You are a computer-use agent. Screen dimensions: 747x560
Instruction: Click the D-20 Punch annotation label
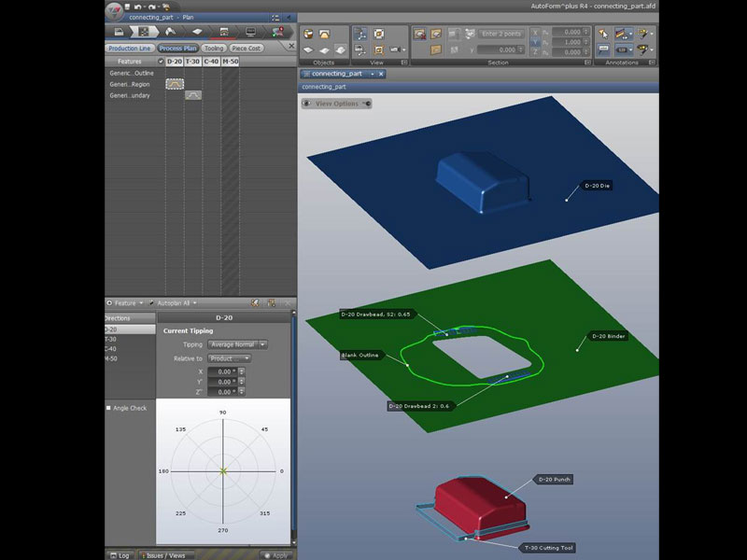tap(554, 480)
